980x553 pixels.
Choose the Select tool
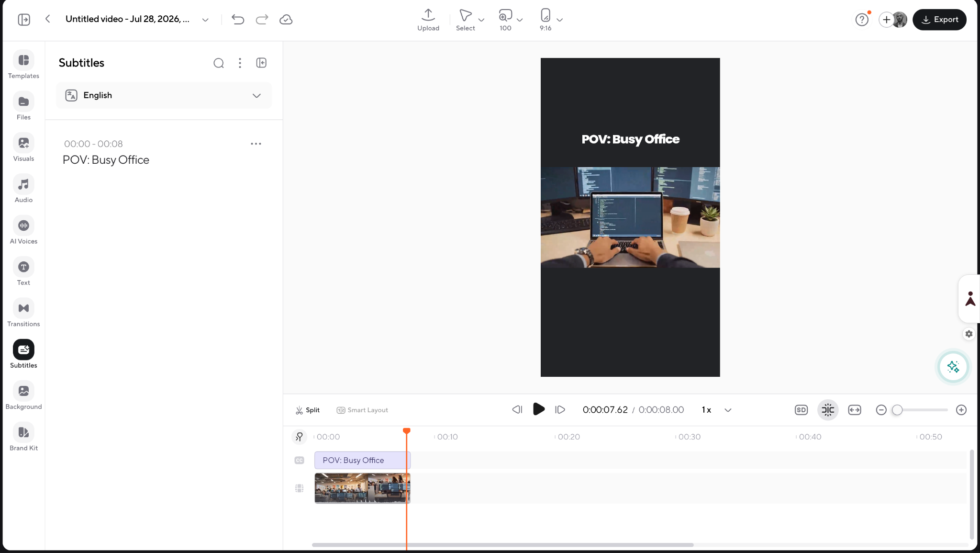pyautogui.click(x=465, y=20)
